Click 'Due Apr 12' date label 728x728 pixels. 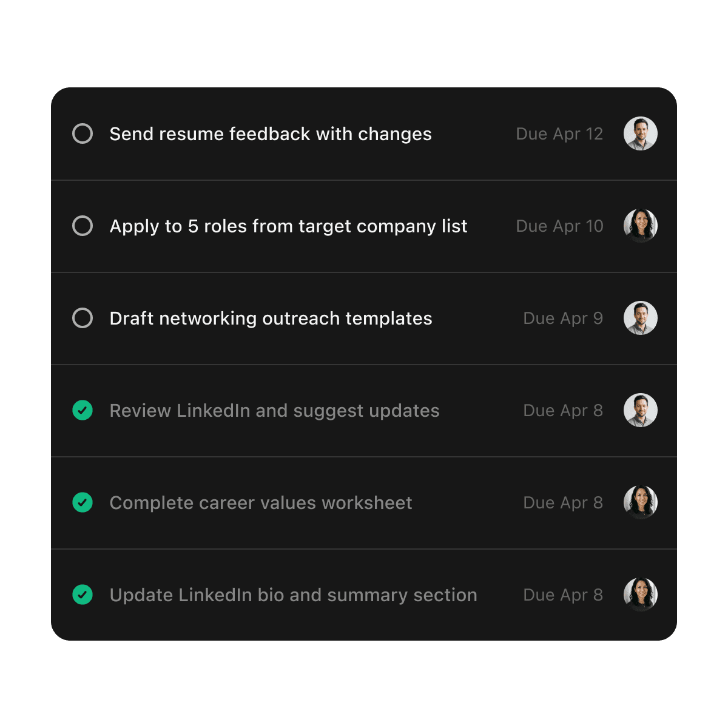tap(559, 133)
